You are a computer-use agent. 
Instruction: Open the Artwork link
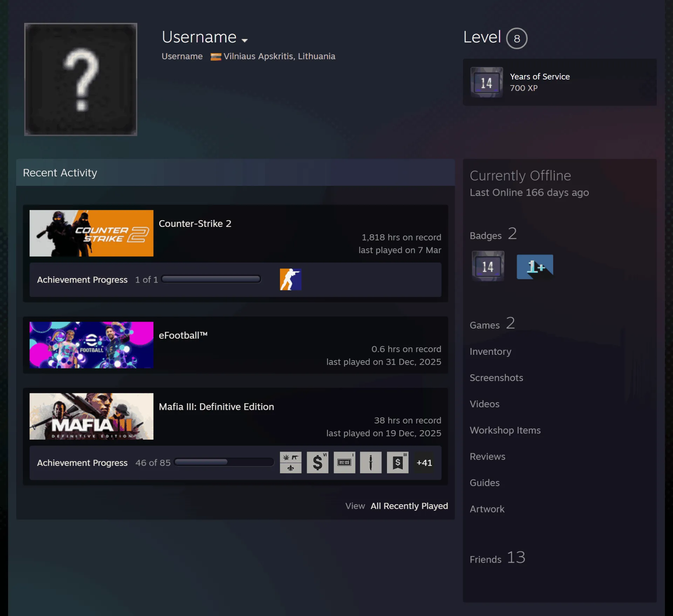tap(487, 509)
